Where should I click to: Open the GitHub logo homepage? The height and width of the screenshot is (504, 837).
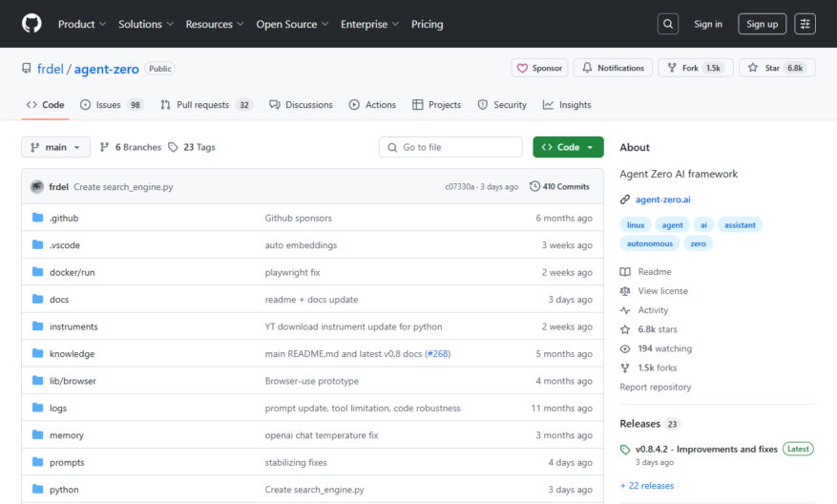tap(31, 24)
